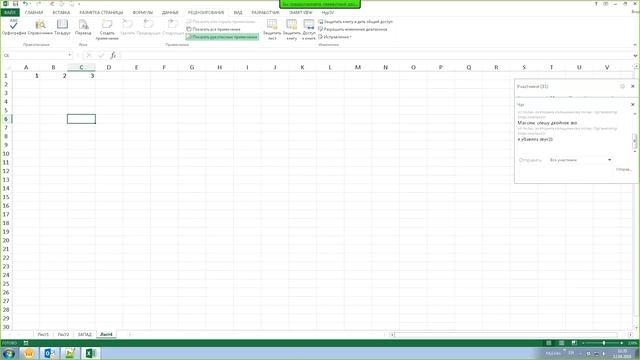This screenshot has height=360, width=640.
Task: Open sheet tab Лист2
Action: point(63,335)
